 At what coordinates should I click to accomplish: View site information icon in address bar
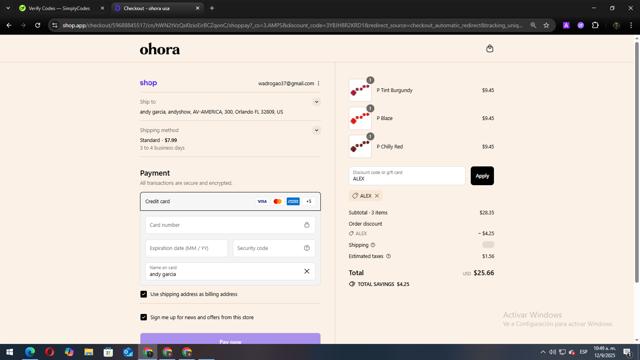tap(55, 25)
